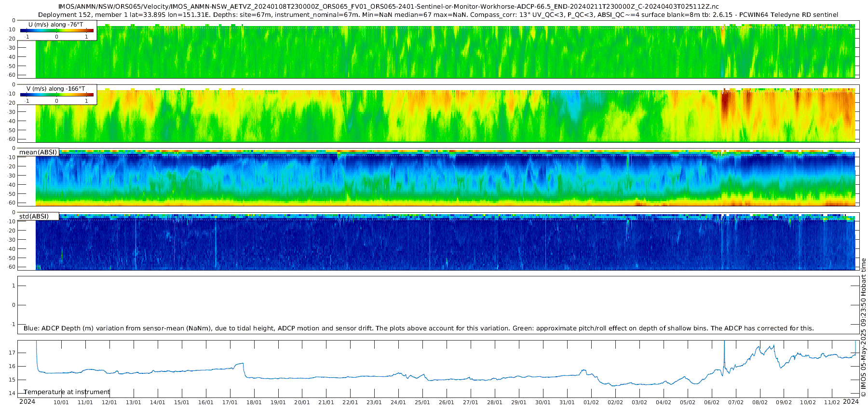Click the V velocity colorbar legend

(56, 95)
